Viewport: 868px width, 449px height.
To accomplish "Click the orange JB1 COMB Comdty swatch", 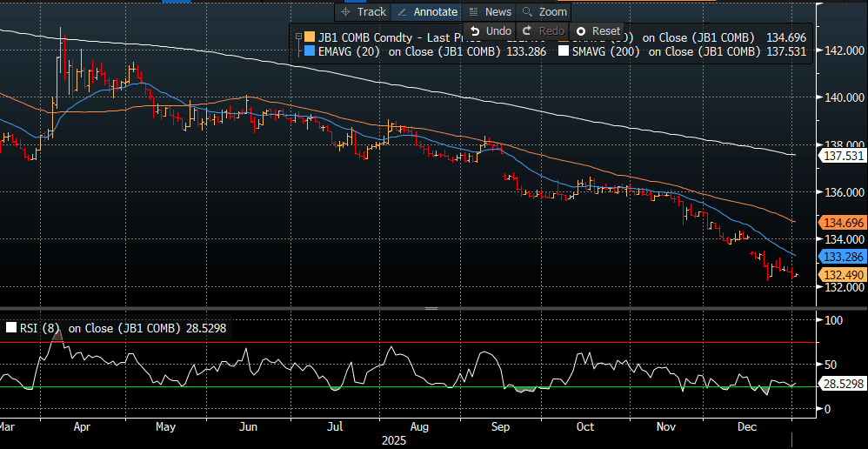I will coord(310,37).
